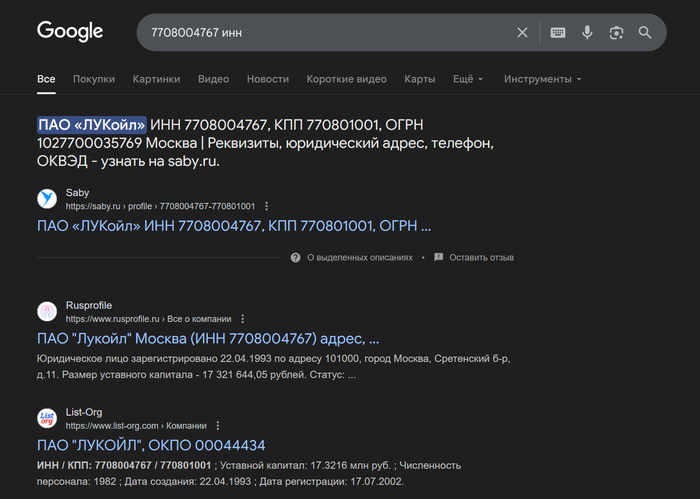Open the on-screen keyboard input tool
The height and width of the screenshot is (499, 700).
click(558, 33)
